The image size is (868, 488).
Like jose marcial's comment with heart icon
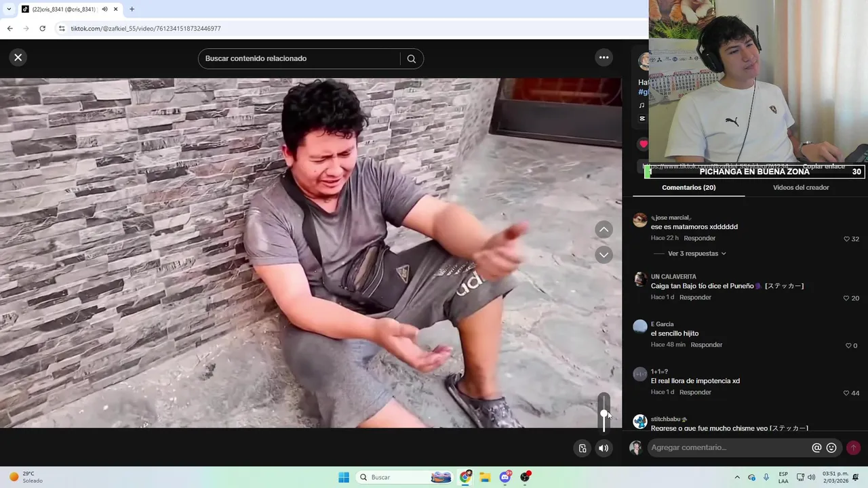click(846, 239)
